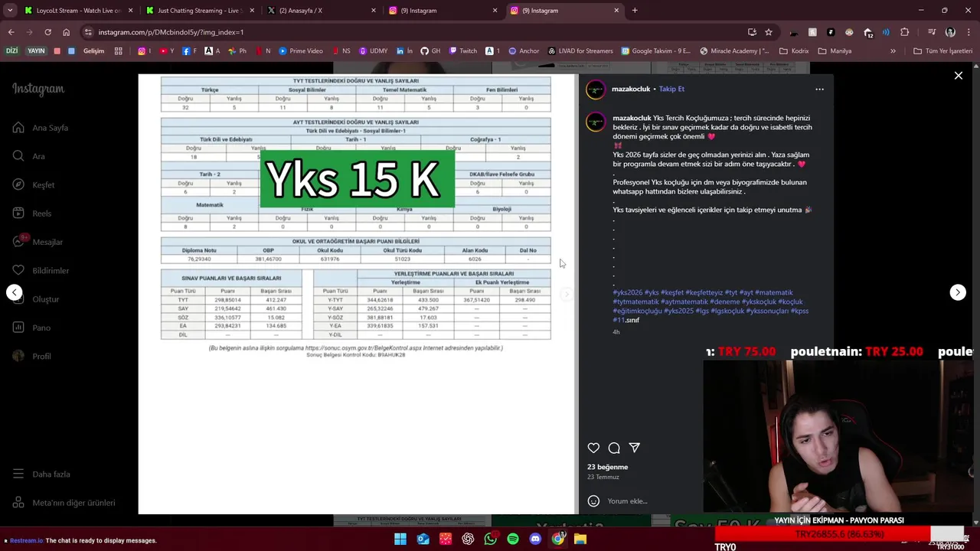Open Outlook from taskbar

(x=423, y=539)
